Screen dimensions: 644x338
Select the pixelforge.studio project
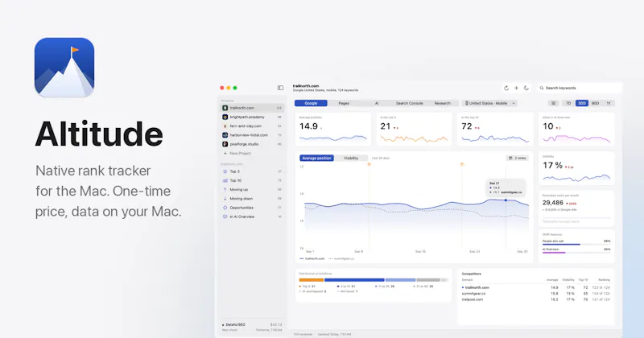click(x=252, y=144)
